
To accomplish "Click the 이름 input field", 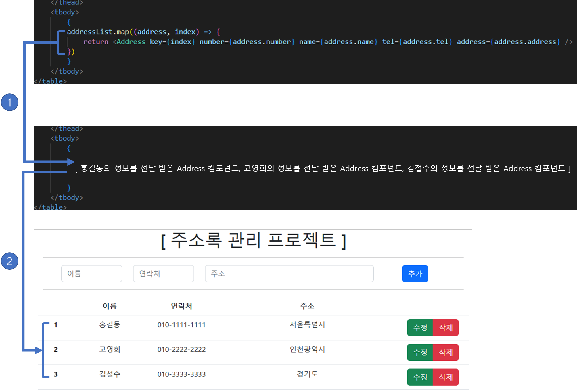I will pyautogui.click(x=91, y=274).
